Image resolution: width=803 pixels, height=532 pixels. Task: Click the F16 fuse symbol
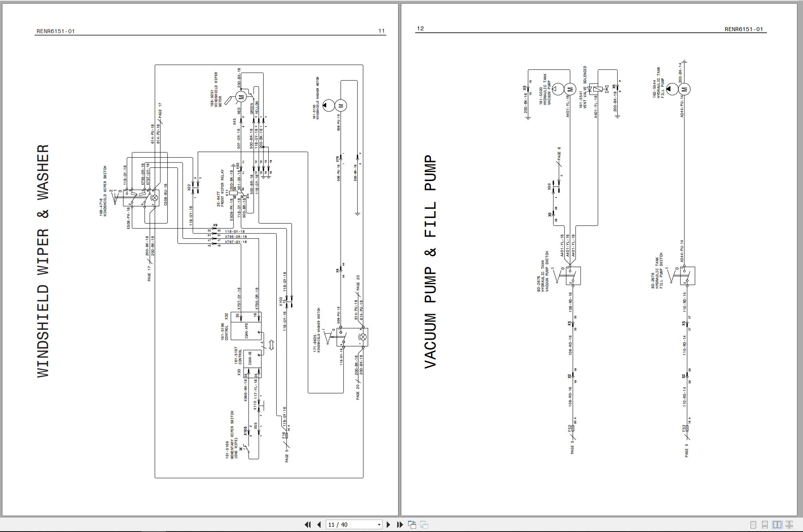click(x=286, y=435)
